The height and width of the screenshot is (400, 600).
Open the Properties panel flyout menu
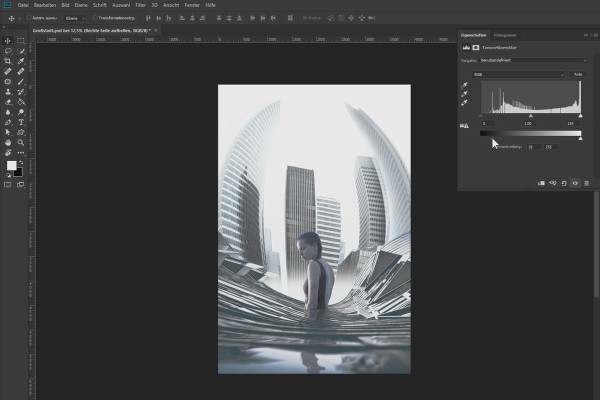596,35
